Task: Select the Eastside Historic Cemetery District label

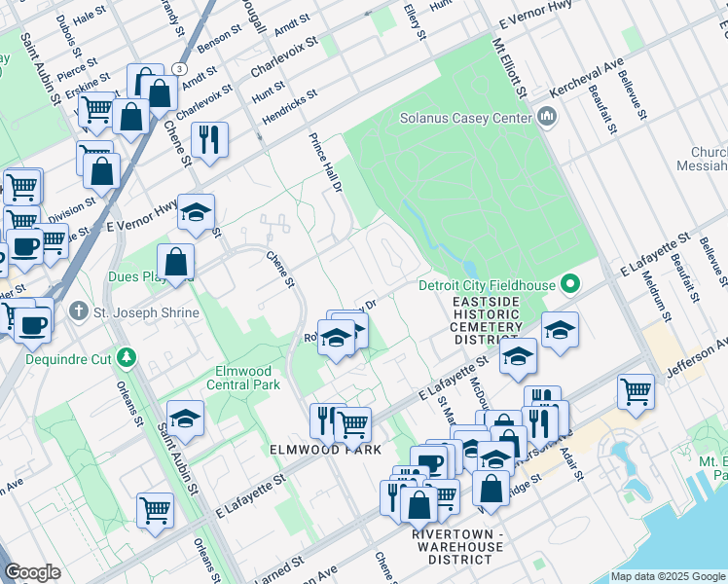Action: (x=487, y=321)
